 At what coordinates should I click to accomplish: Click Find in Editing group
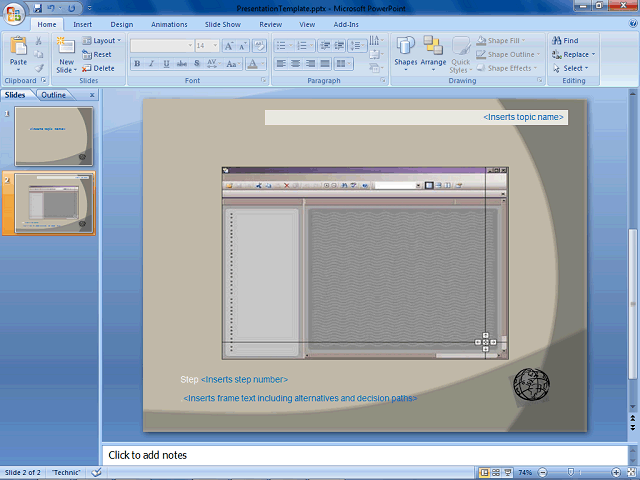click(x=565, y=40)
